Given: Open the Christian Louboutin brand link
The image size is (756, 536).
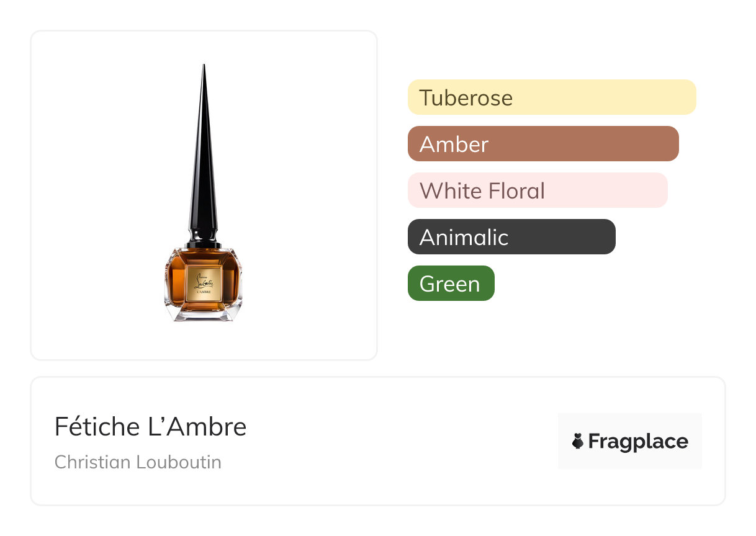Looking at the screenshot, I should click(138, 462).
